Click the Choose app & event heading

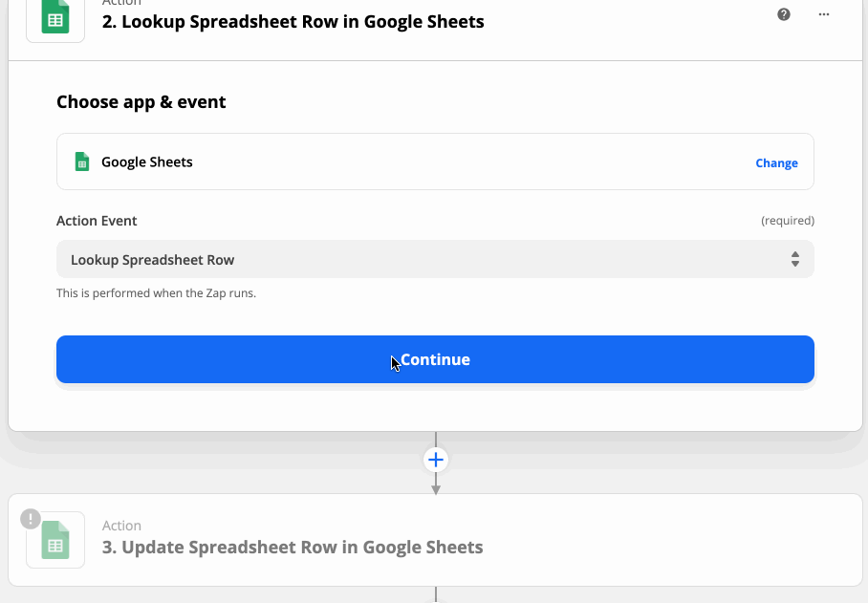coord(141,102)
